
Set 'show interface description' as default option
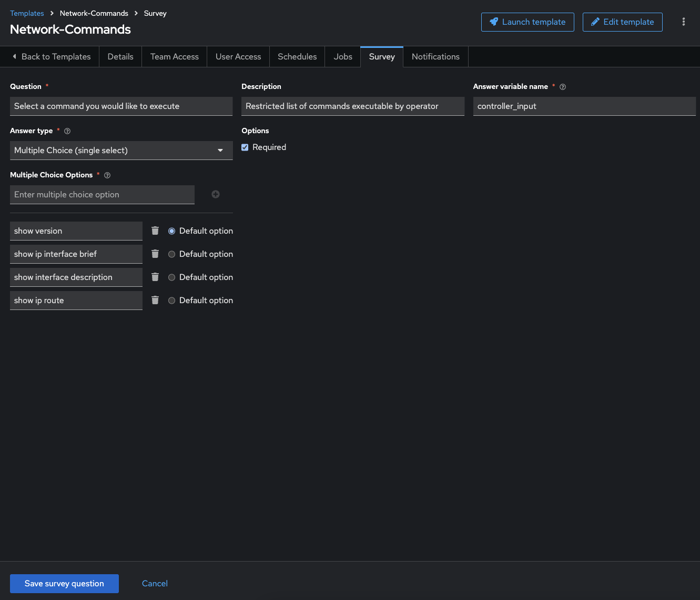point(171,277)
